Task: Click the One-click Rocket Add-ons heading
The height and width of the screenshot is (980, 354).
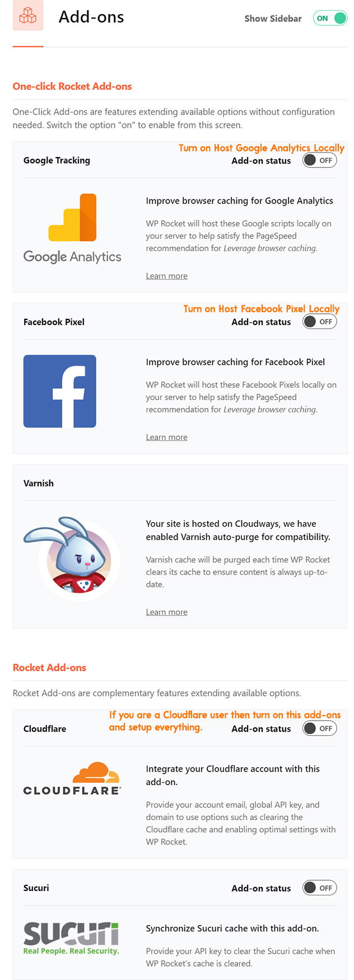Action: point(72,86)
